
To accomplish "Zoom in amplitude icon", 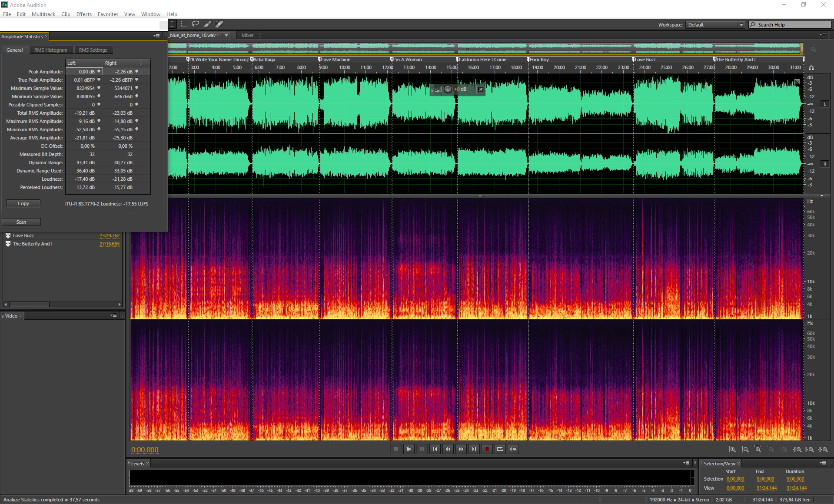I will tap(732, 450).
